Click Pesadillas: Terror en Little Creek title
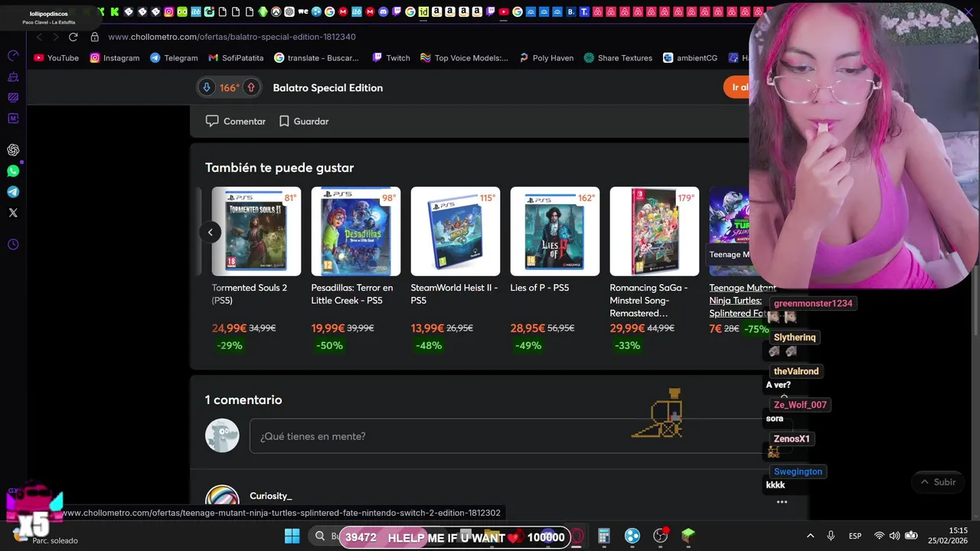Image resolution: width=980 pixels, height=551 pixels. tap(352, 294)
